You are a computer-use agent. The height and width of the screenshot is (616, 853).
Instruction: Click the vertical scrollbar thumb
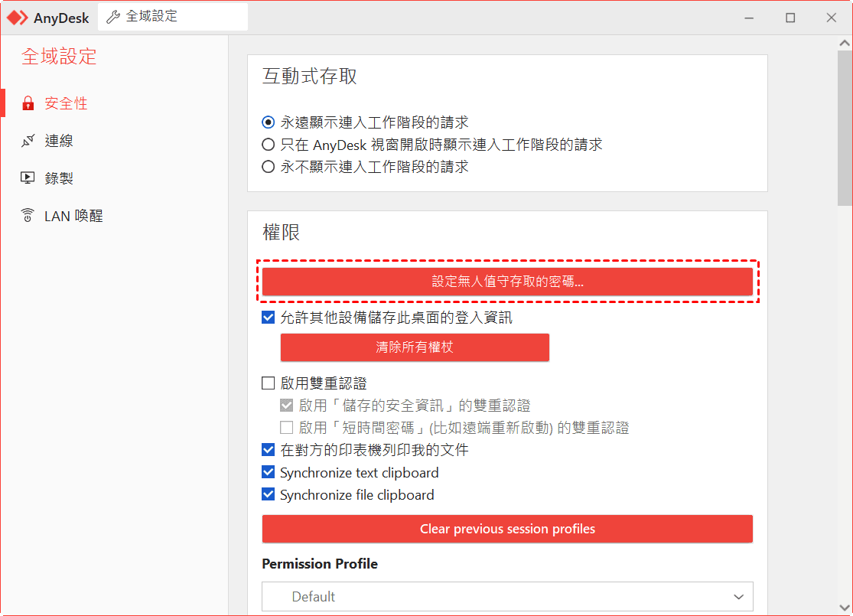point(845,122)
